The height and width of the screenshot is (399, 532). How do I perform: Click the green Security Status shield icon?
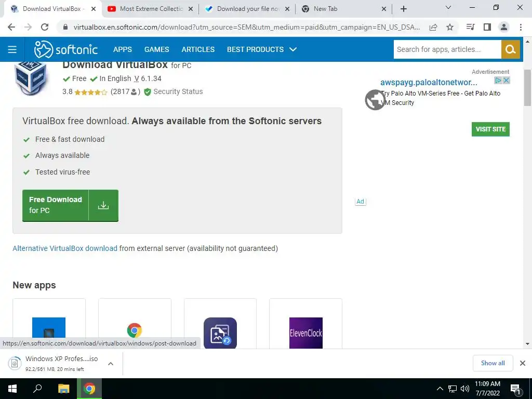pos(147,92)
